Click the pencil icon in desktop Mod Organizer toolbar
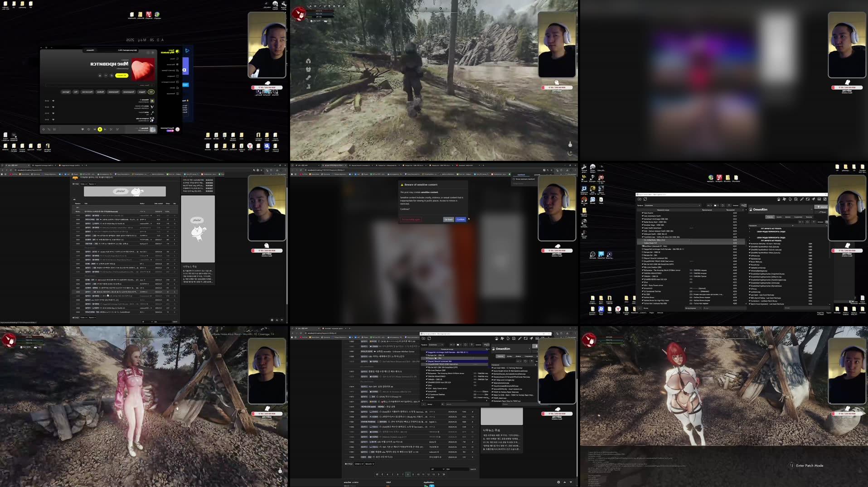 [x=802, y=199]
